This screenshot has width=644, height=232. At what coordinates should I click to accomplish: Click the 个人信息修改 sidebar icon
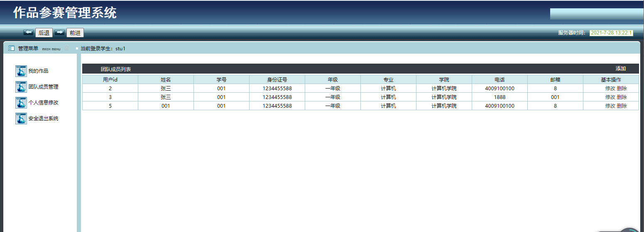(x=21, y=103)
